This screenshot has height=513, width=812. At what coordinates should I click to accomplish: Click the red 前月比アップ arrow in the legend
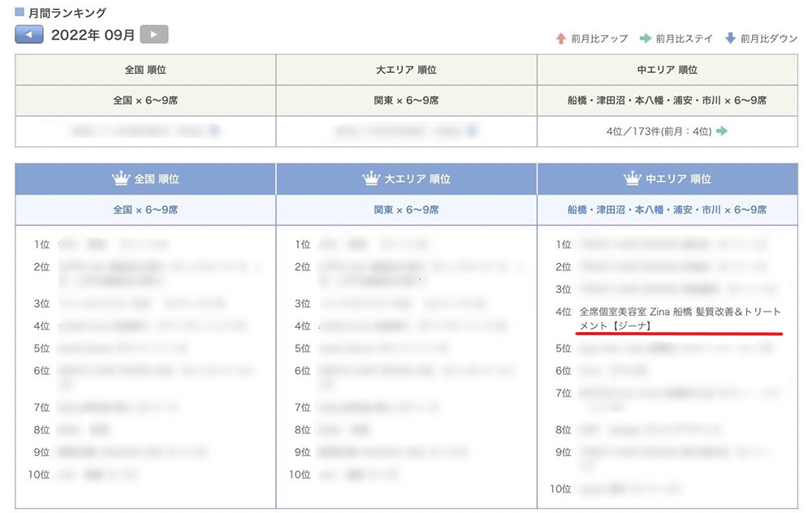[x=560, y=38]
